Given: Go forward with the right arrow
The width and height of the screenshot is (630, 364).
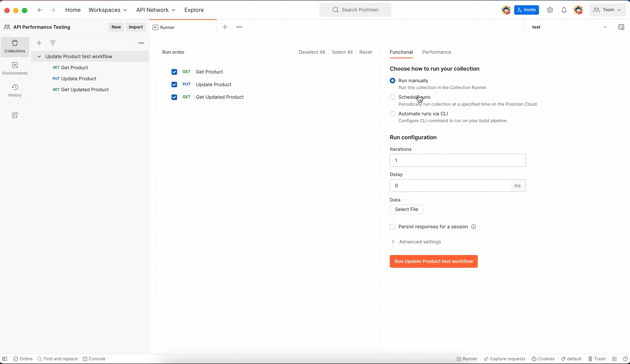Looking at the screenshot, I should 52,10.
